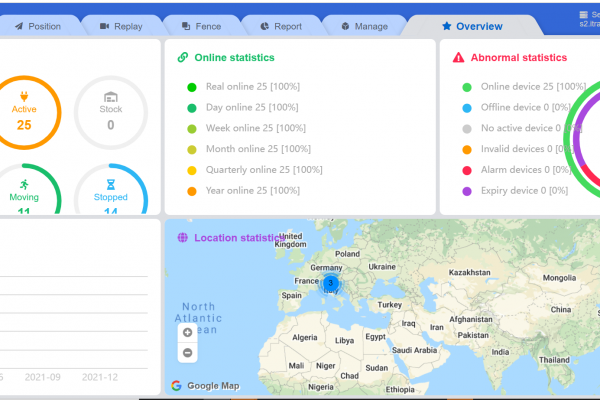Click 'Offline device 0 [0%]' entry
The image size is (600, 400).
point(526,107)
